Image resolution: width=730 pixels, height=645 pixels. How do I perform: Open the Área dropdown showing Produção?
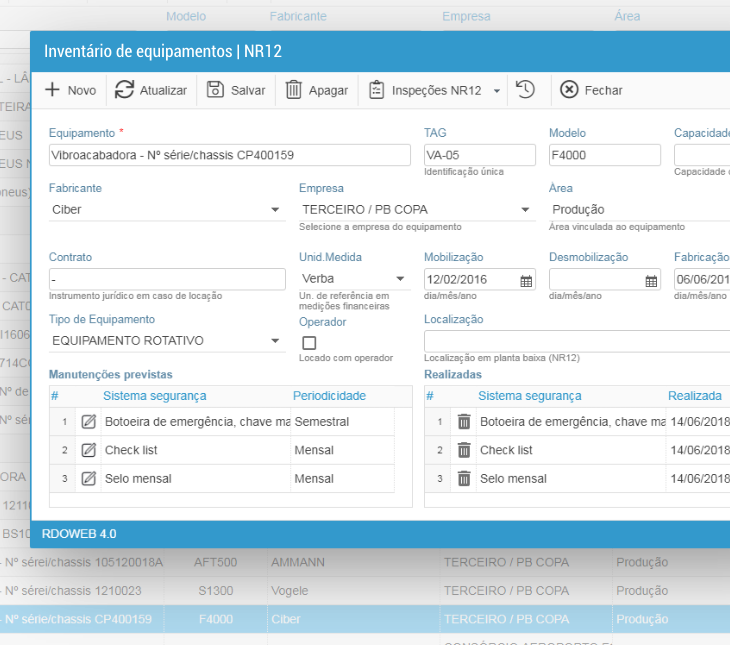tap(639, 210)
